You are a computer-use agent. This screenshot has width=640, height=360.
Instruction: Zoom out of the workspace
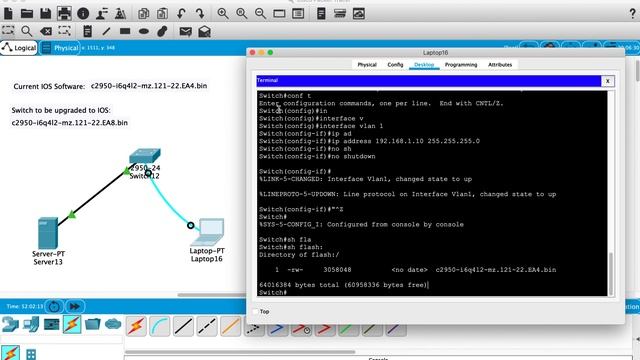tap(260, 14)
